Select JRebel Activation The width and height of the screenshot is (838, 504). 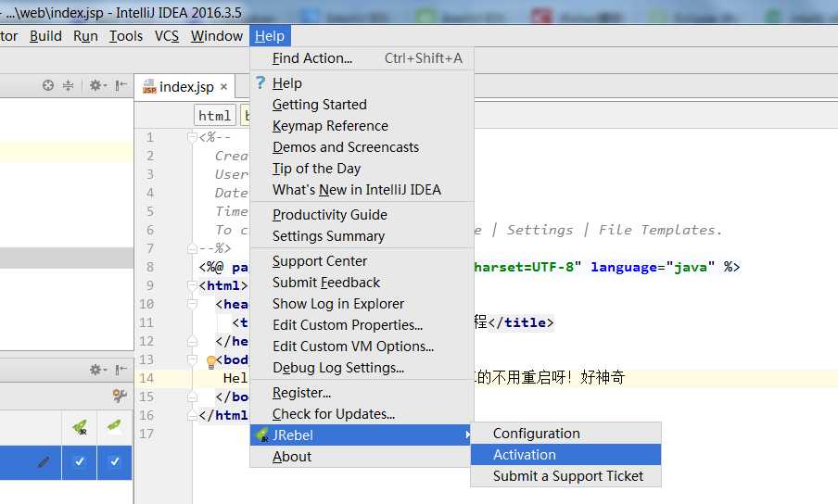(x=566, y=455)
